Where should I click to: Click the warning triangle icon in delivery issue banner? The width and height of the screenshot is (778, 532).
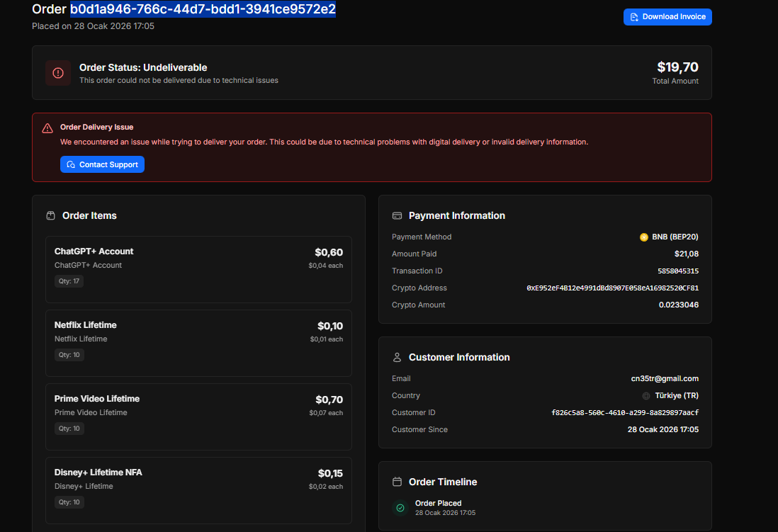47,128
